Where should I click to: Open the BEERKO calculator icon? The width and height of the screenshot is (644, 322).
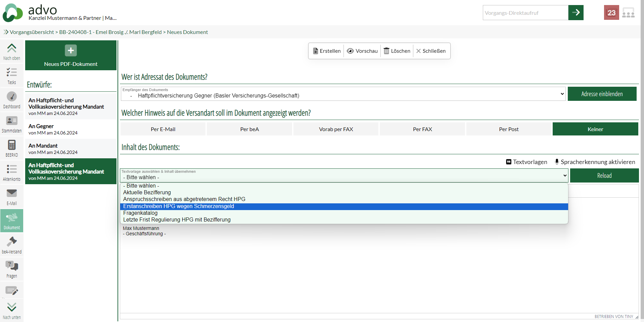pyautogui.click(x=12, y=149)
